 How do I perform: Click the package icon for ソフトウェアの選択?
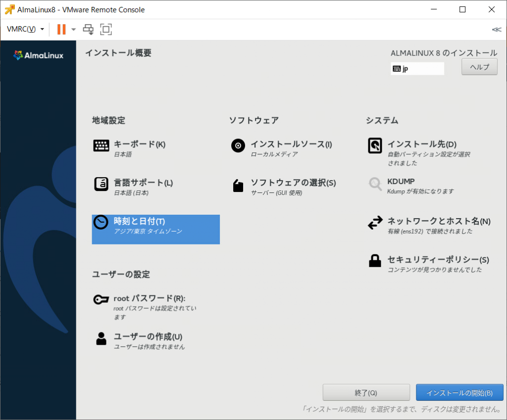point(238,186)
